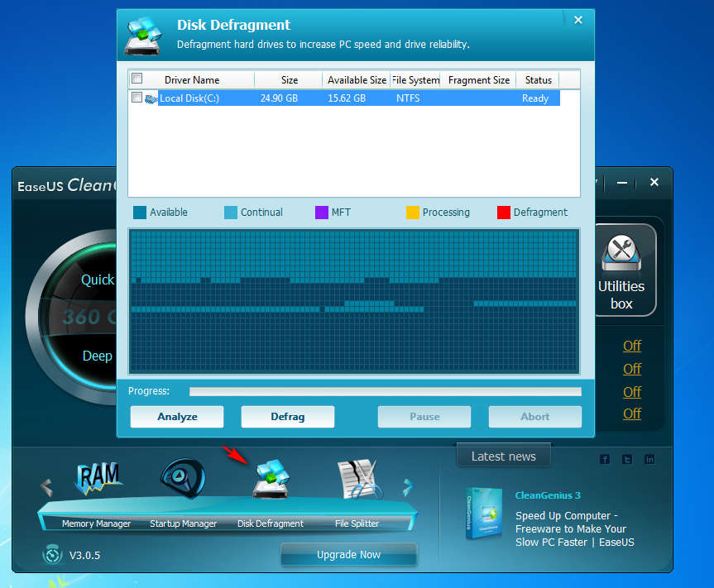Open the Utilities box
Screen dimensions: 714x588
621,270
